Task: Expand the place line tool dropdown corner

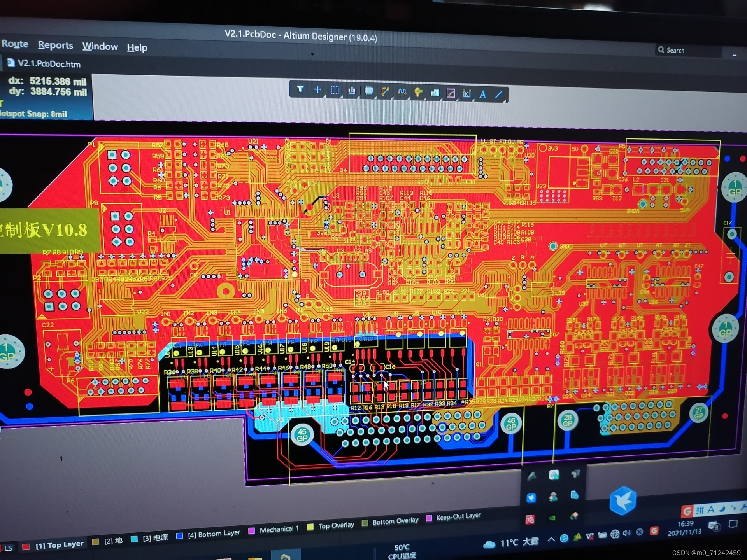Action: [x=505, y=100]
